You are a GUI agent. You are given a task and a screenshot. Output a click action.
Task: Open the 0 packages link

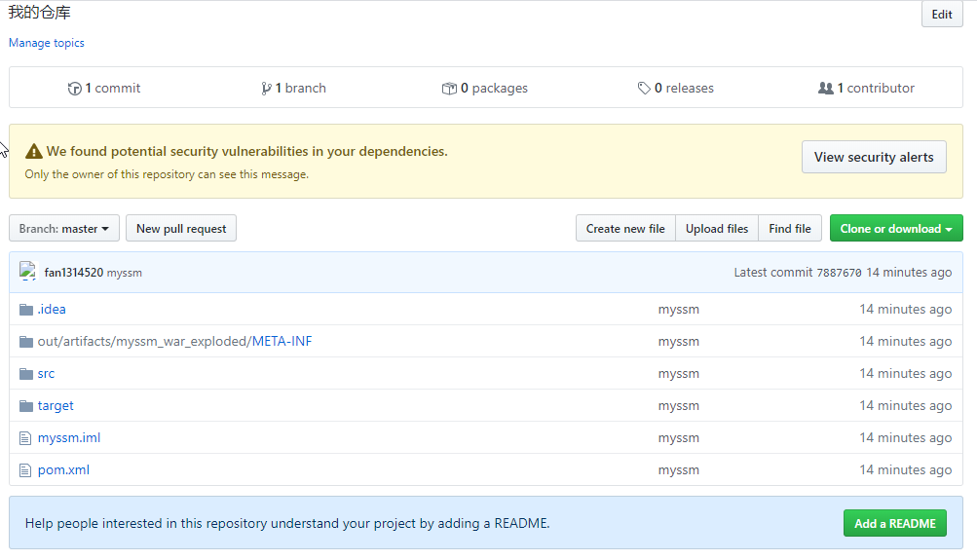485,88
